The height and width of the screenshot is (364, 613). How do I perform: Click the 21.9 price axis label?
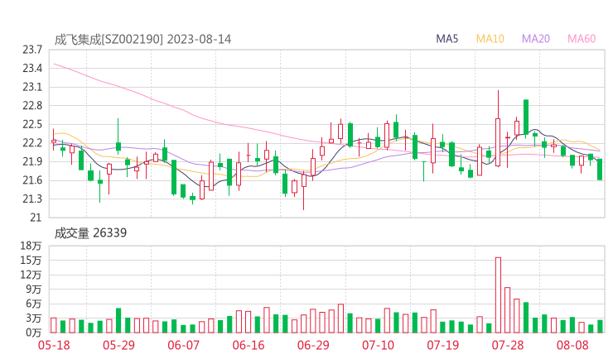click(x=32, y=161)
